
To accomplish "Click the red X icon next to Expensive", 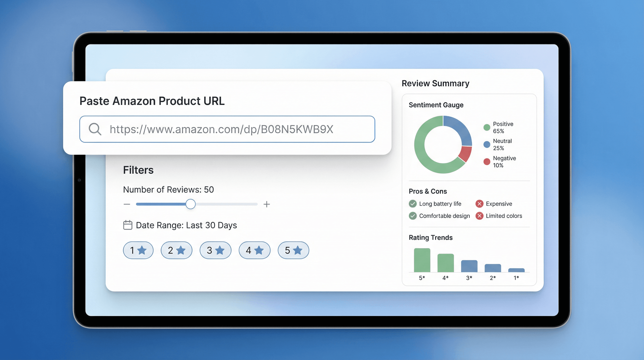I will point(479,204).
